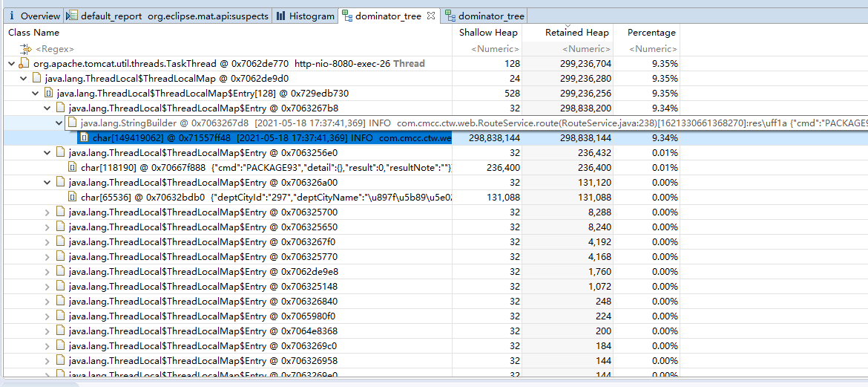Sort by Shallow Heap column
Image resolution: width=868 pixels, height=387 pixels.
tap(488, 33)
